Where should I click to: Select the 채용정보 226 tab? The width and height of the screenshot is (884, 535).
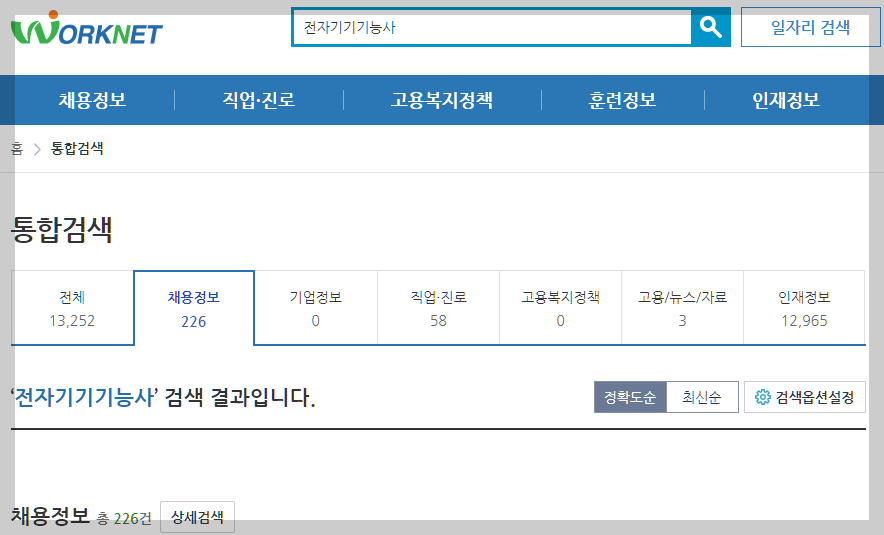coord(194,308)
